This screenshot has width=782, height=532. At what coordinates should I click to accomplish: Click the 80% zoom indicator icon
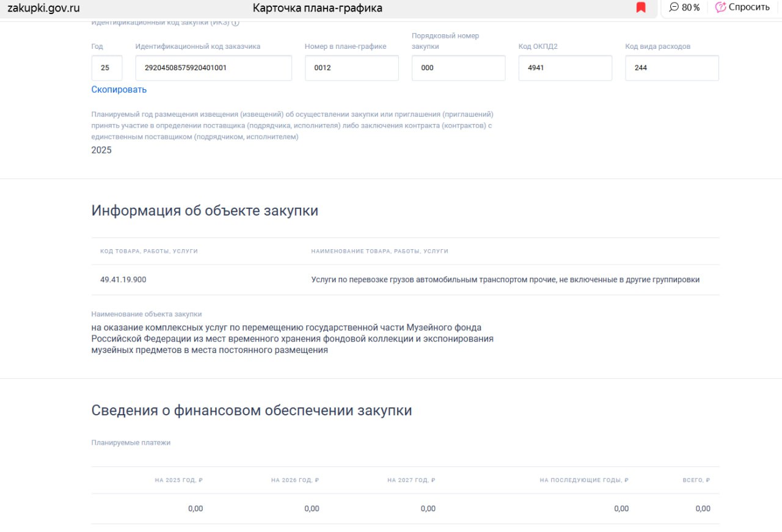674,7
